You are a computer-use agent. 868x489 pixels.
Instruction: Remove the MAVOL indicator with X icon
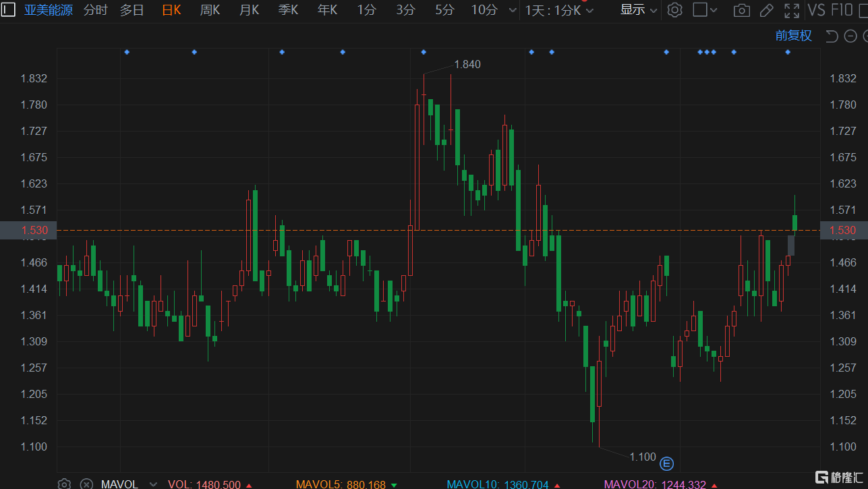pyautogui.click(x=86, y=484)
